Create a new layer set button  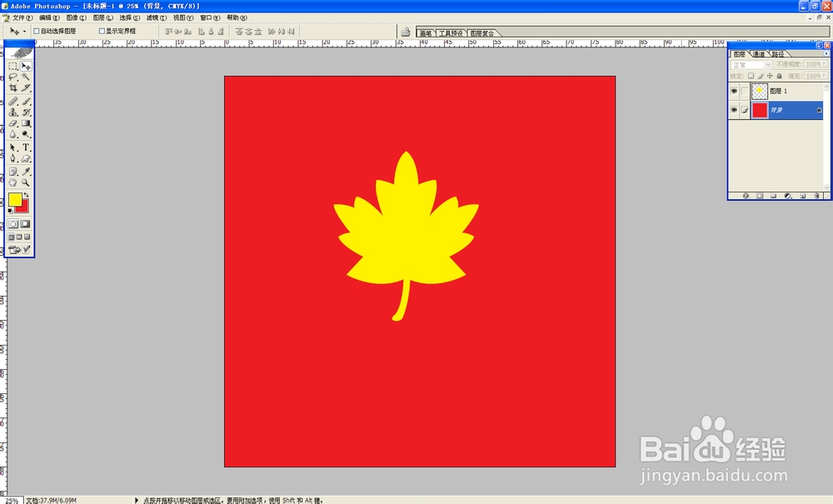pyautogui.click(x=774, y=196)
